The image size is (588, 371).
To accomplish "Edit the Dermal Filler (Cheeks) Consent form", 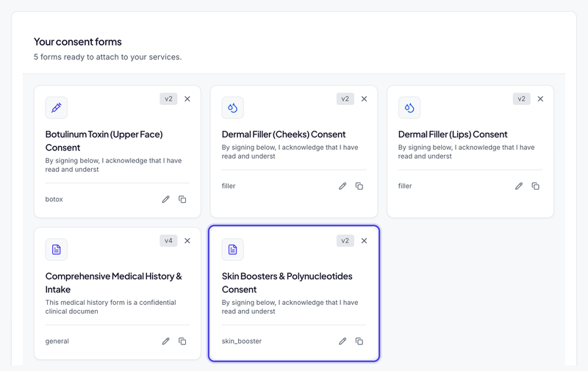I will 343,186.
